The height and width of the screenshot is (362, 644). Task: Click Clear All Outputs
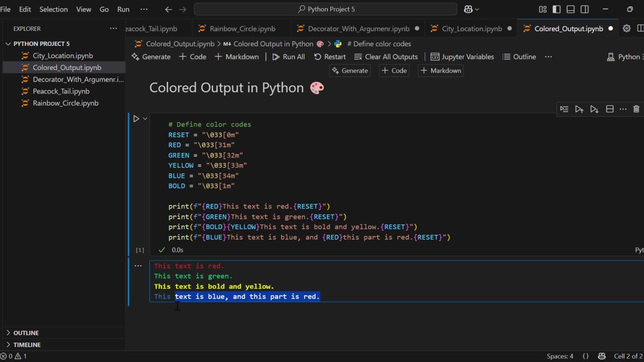tap(386, 57)
